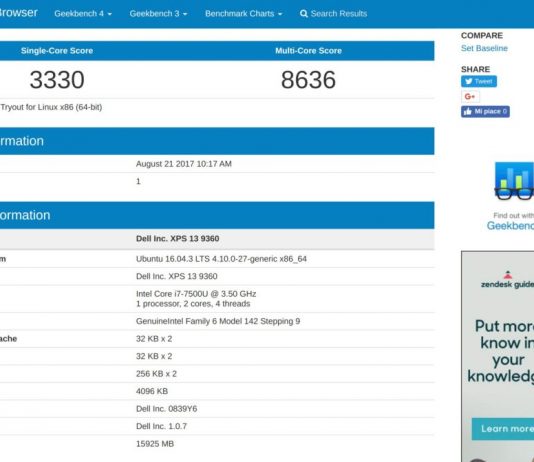Open the Geekbench link under the logo
Screen dimensions: 534x462
[510, 226]
